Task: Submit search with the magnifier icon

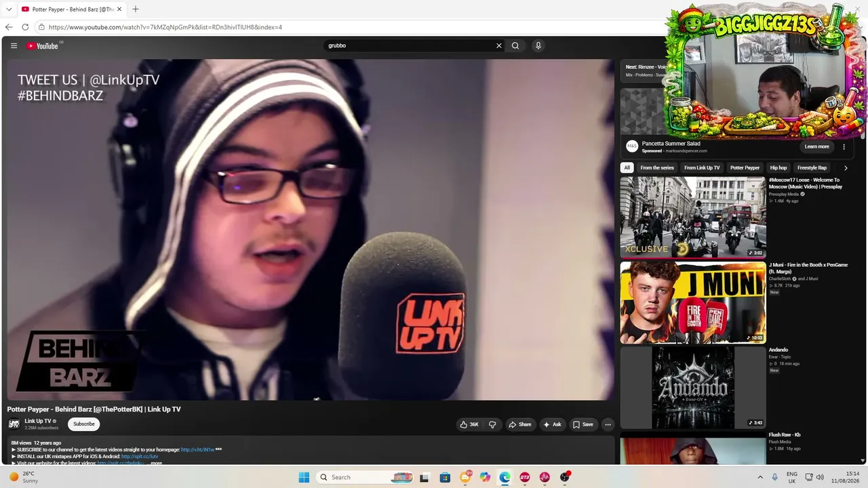Action: 515,46
